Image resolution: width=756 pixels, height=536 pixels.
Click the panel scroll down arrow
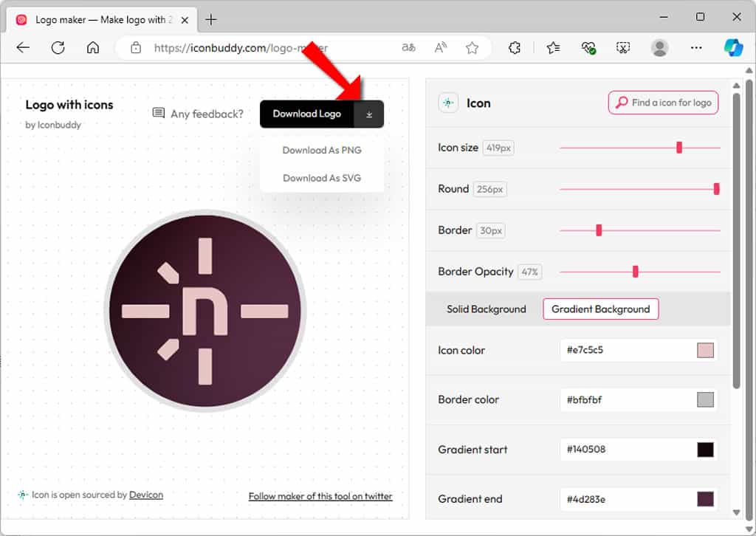click(736, 512)
